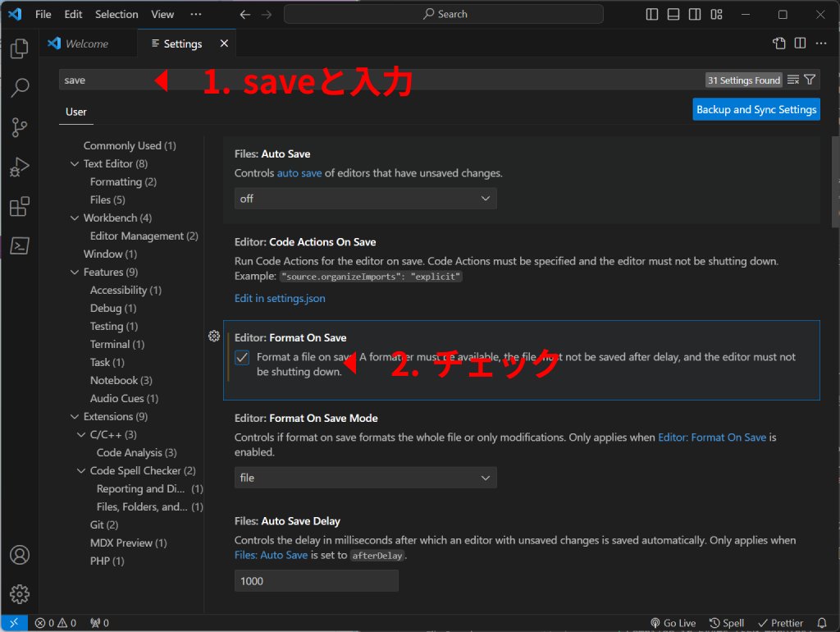The height and width of the screenshot is (632, 840).
Task: Toggle the secondary side bar layout icon
Action: pos(695,15)
